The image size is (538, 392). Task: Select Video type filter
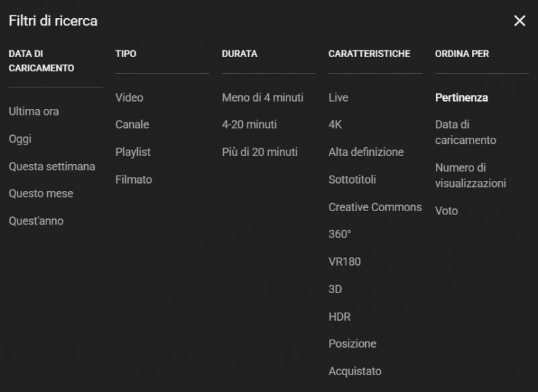tap(129, 97)
